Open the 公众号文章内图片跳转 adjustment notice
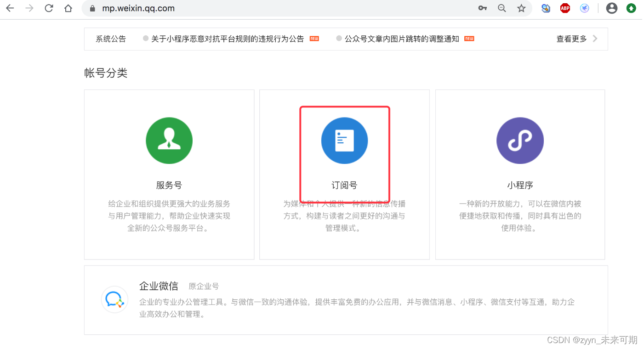Image resolution: width=644 pixels, height=349 pixels. [x=402, y=39]
